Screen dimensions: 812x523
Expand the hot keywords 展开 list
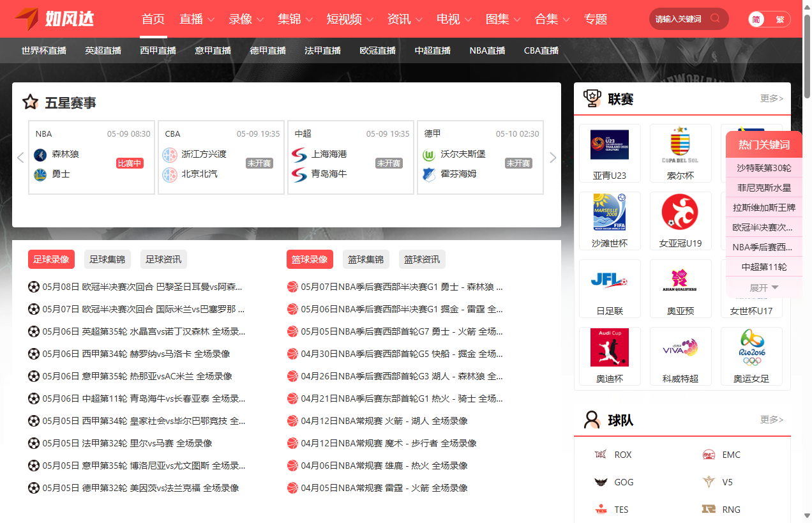[764, 288]
